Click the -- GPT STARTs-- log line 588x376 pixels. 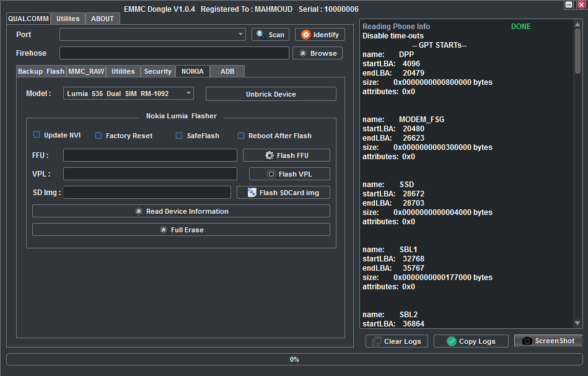439,45
